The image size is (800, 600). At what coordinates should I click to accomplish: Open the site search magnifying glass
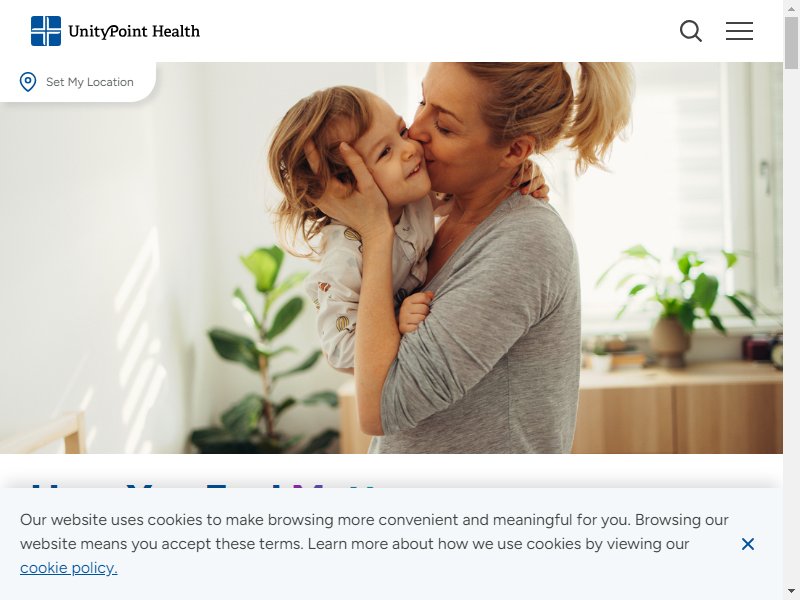coord(691,31)
